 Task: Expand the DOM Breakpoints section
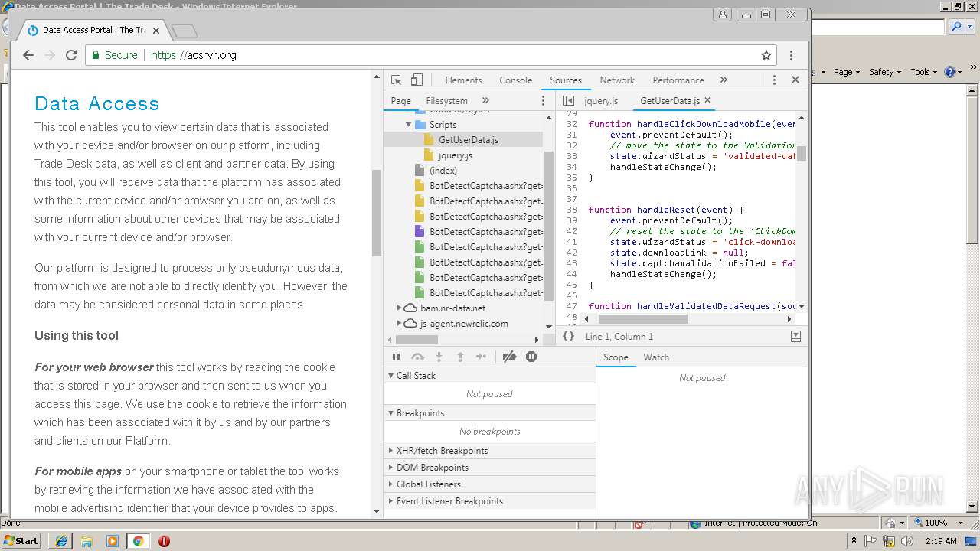[390, 468]
